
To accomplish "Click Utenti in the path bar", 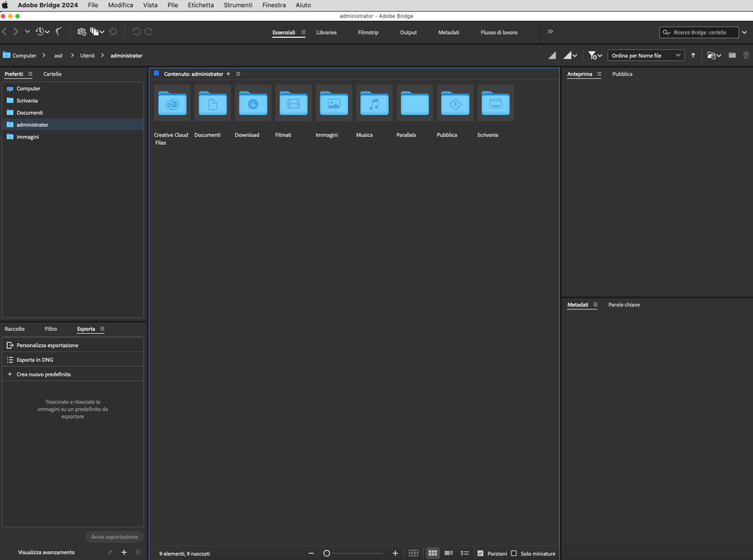I will coord(87,56).
